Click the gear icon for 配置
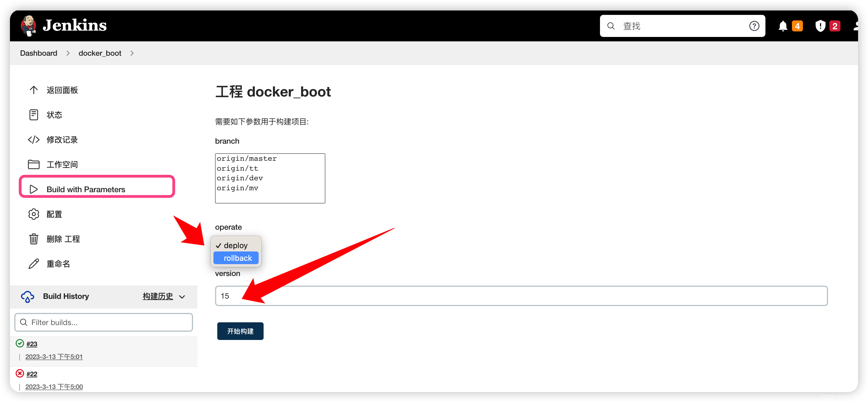Viewport: 868px width, 402px height. pyautogui.click(x=33, y=214)
